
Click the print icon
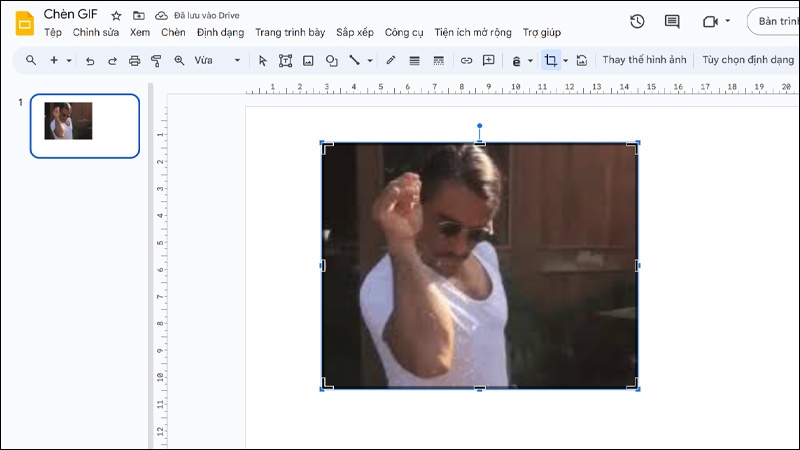[x=134, y=61]
